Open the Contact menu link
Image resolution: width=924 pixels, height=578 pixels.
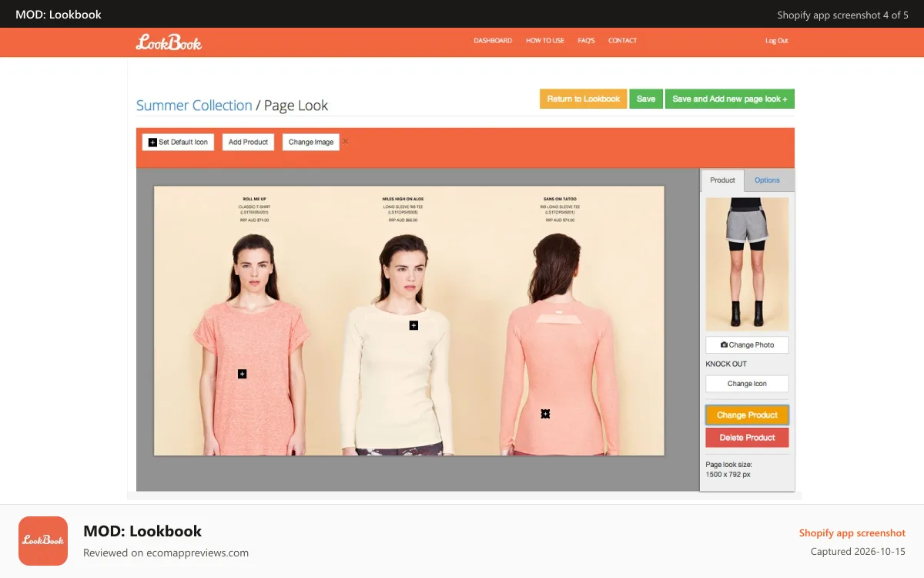[x=622, y=41]
